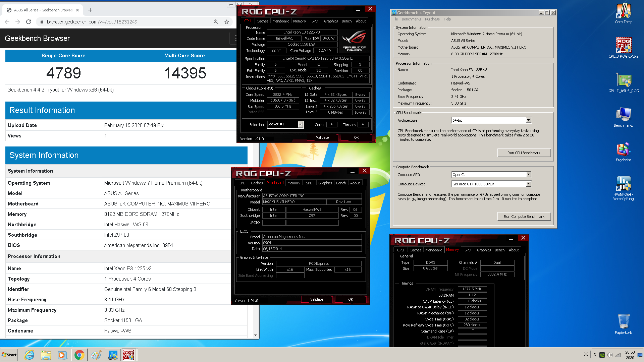
Task: Switch to Caches tab in top CPU-Z
Action: tap(262, 21)
